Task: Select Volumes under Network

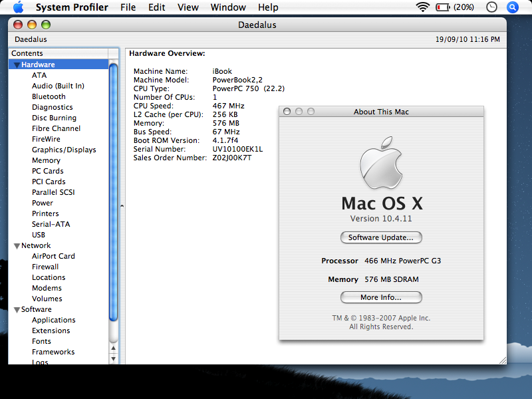Action: (47, 299)
